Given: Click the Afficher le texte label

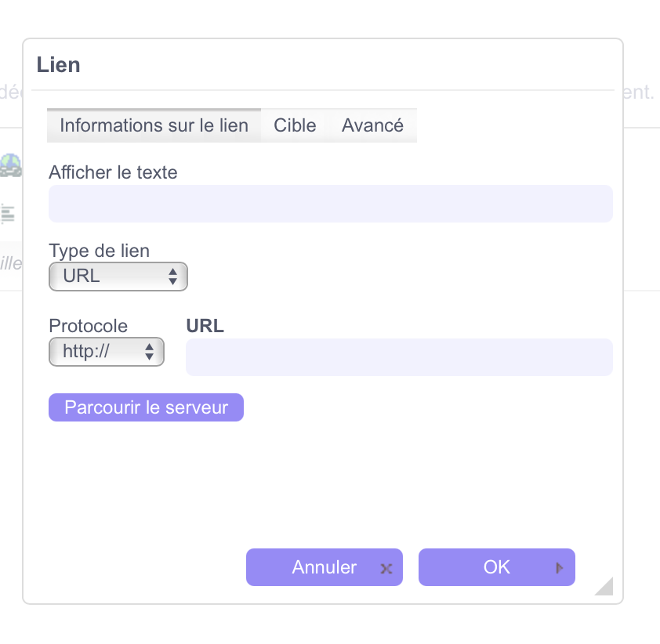Looking at the screenshot, I should pos(113,172).
